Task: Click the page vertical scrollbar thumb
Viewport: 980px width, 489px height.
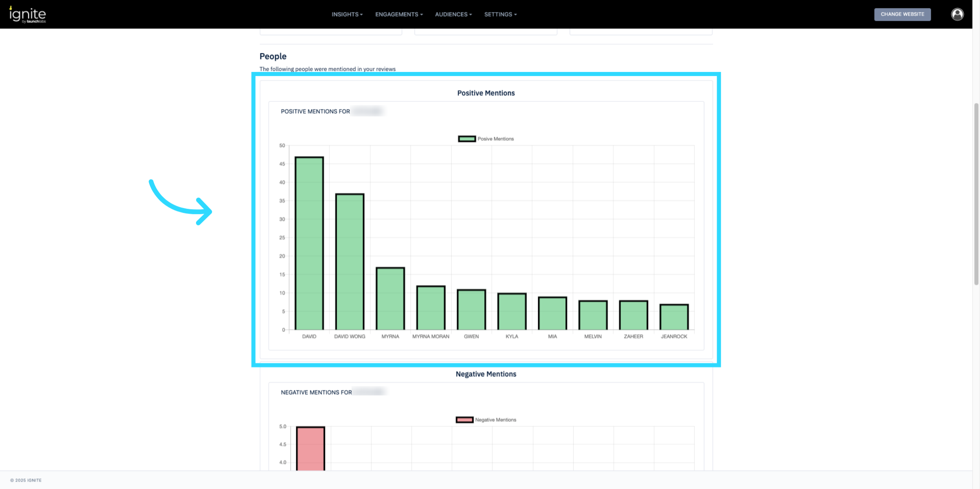Action: pos(976,194)
